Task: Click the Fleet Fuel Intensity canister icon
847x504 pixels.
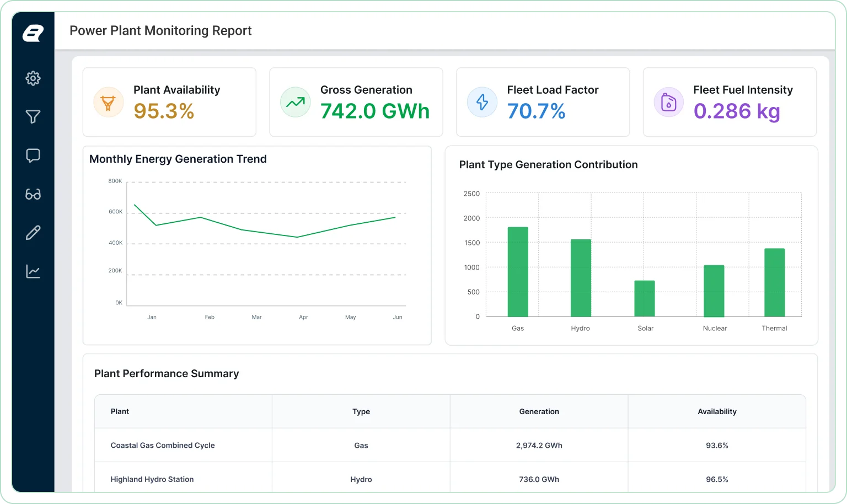Action: (669, 103)
